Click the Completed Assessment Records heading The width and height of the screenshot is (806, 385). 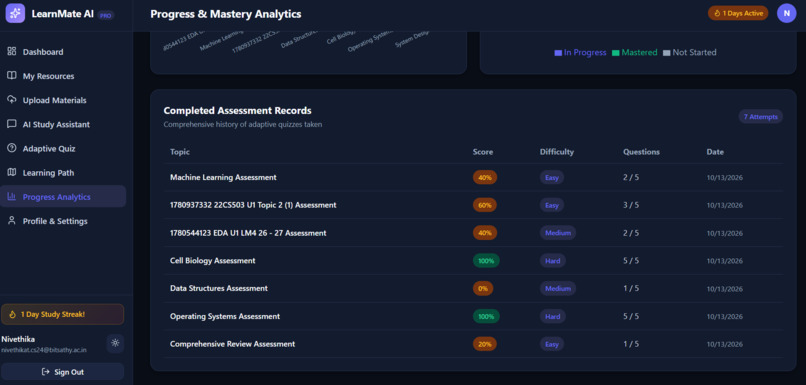[x=237, y=111]
